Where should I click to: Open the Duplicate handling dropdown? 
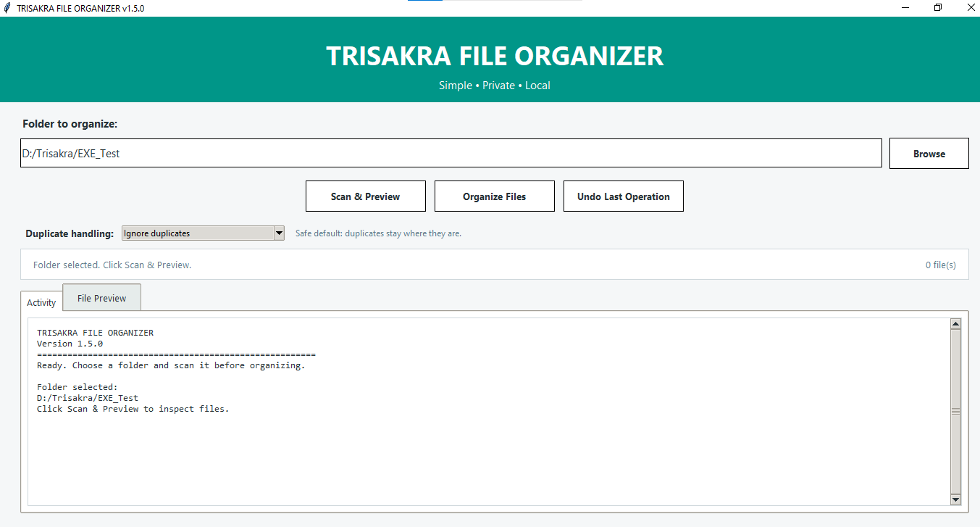click(203, 233)
